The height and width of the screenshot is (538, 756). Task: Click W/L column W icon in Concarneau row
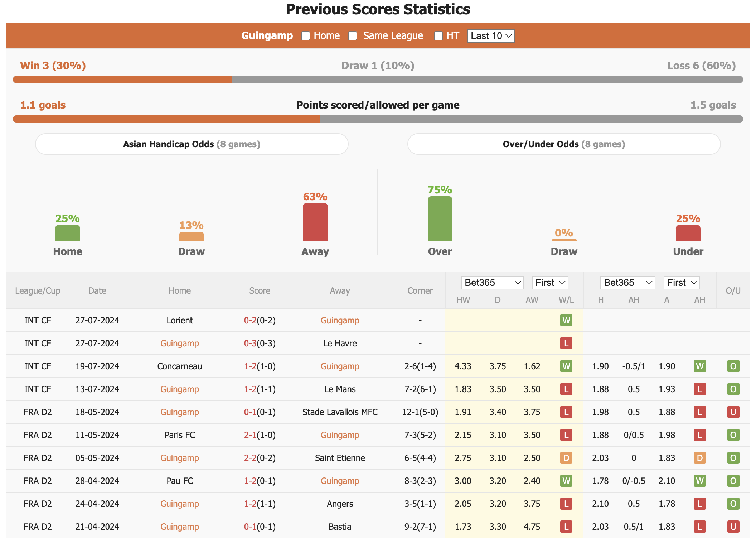tap(566, 366)
